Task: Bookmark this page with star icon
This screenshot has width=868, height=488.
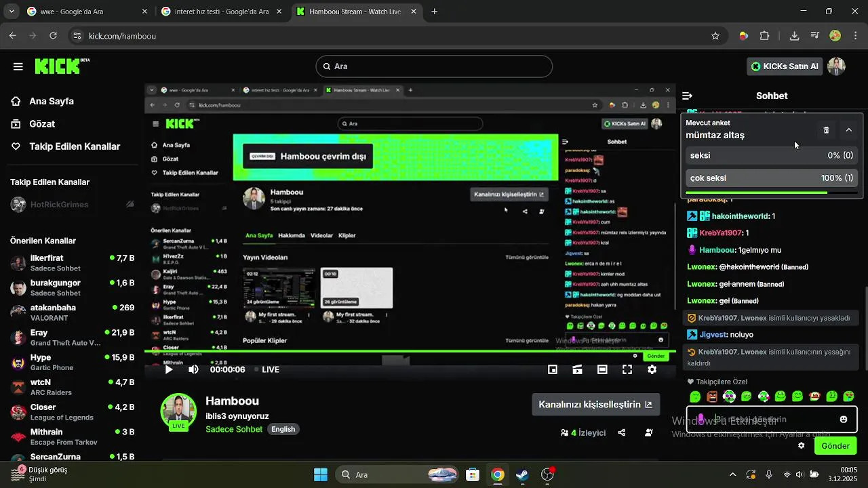Action: point(715,36)
